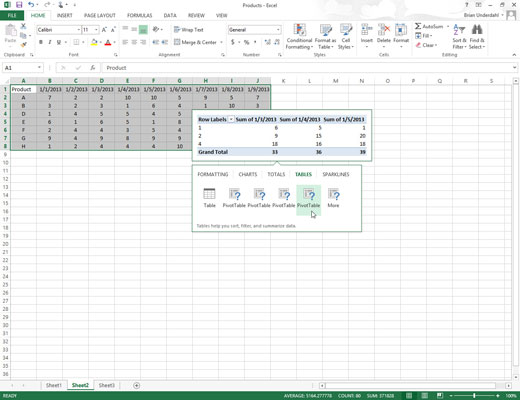Toggle Italic formatting
Viewport: 520px width, 400px height.
pos(50,42)
